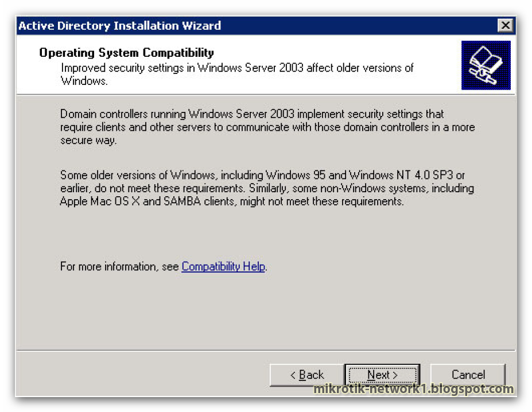Viewport: 532px width, 412px height.
Task: Click the paragraph starting 'Domain controllers running'
Action: point(267,127)
